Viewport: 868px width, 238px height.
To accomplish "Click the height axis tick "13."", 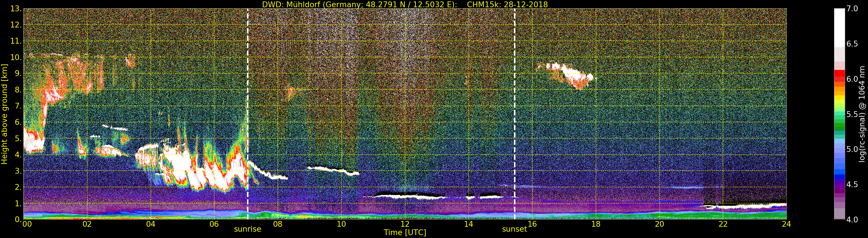I will (x=16, y=9).
